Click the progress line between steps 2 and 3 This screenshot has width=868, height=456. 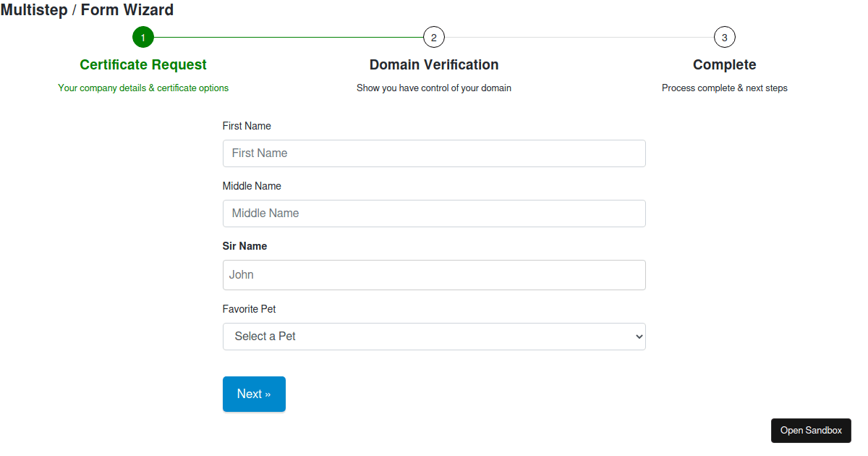click(x=579, y=37)
